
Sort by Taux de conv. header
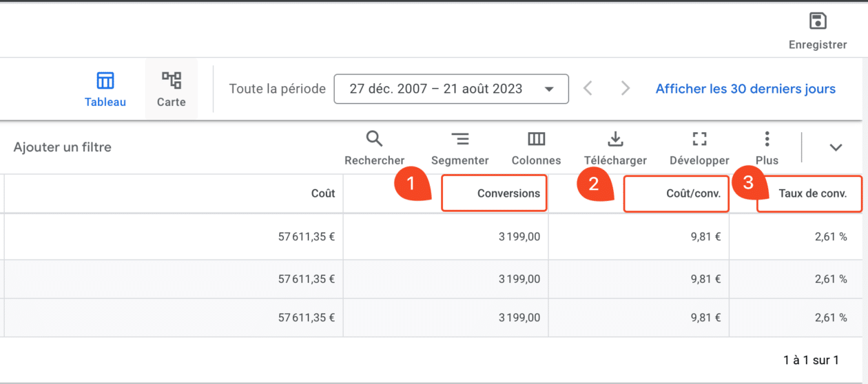point(812,193)
